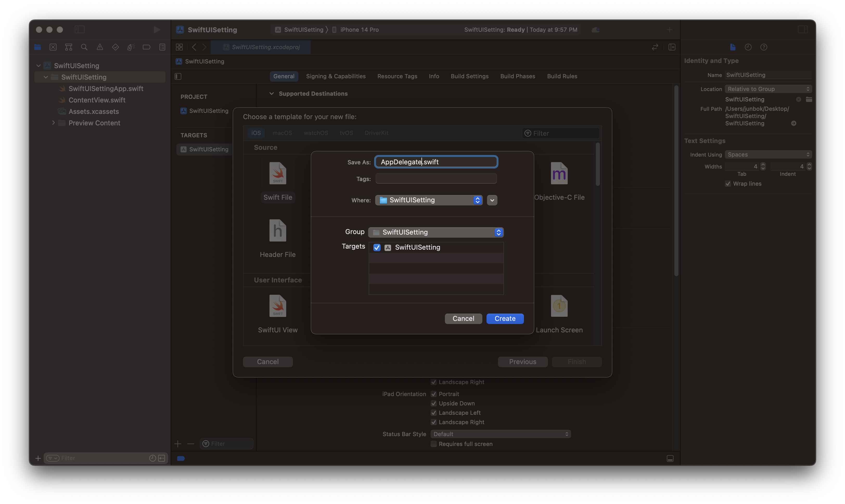Click the Source Control navigator icon
Screen dimensions: 845x504
point(53,47)
